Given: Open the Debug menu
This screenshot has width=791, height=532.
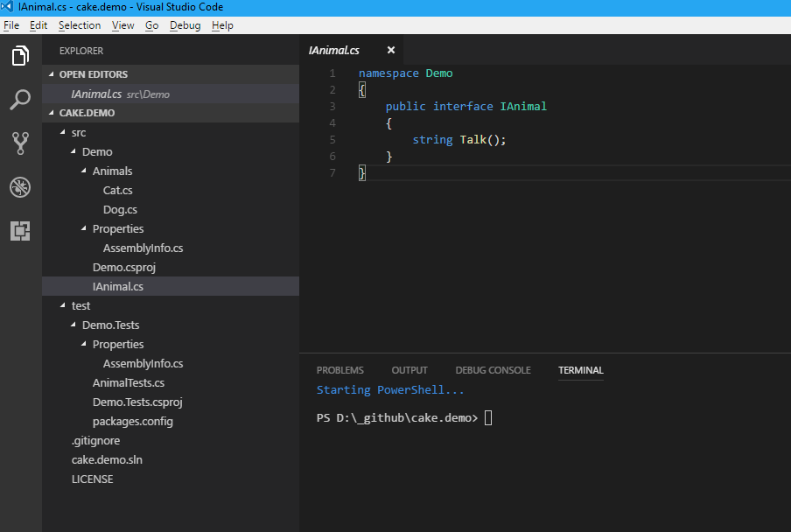Looking at the screenshot, I should tap(185, 25).
